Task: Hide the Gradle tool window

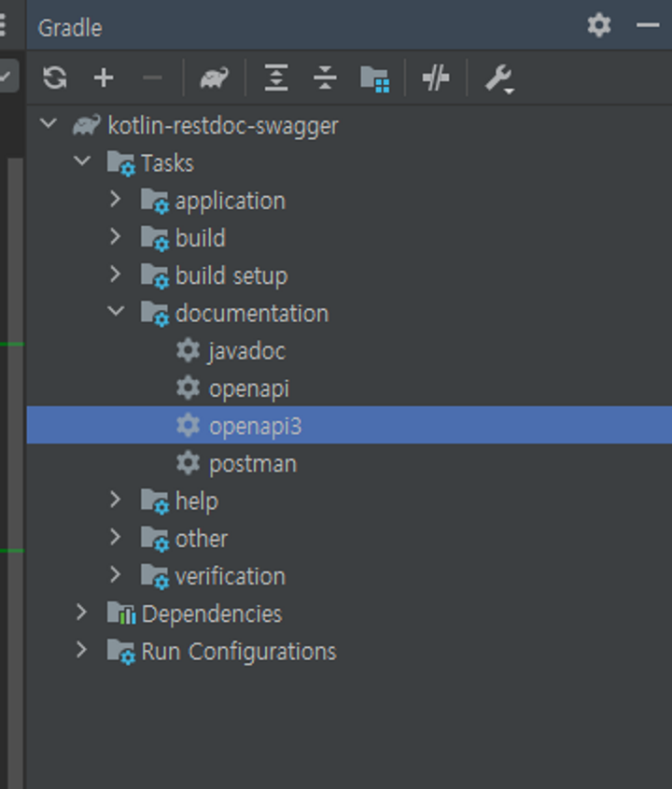Action: [x=648, y=24]
